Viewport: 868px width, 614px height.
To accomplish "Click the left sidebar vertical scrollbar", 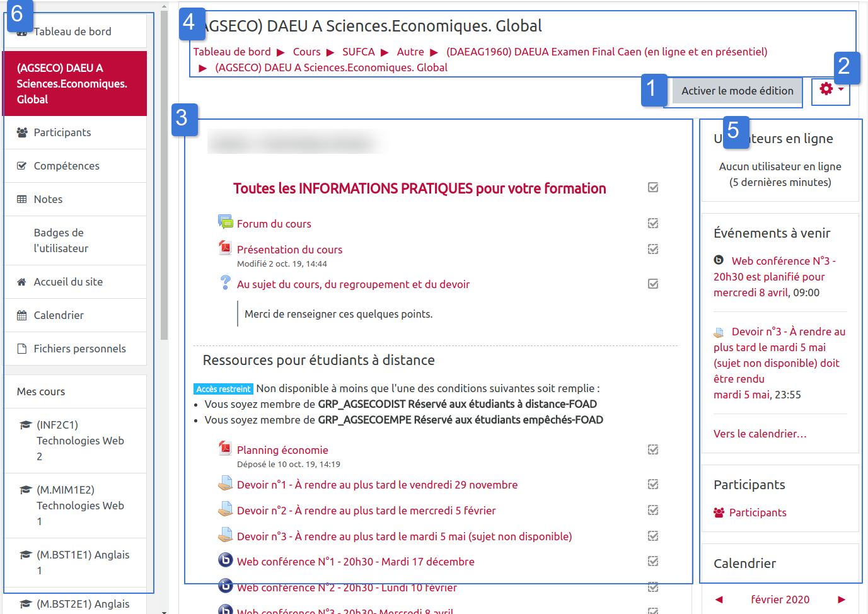I will 164,177.
